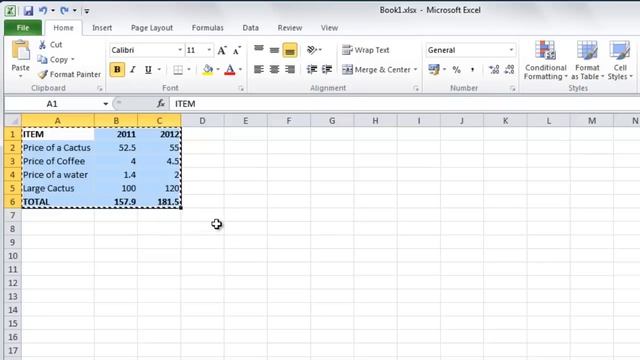Expand the Merge & Center dropdown arrow
The image size is (640, 360).
(x=416, y=70)
